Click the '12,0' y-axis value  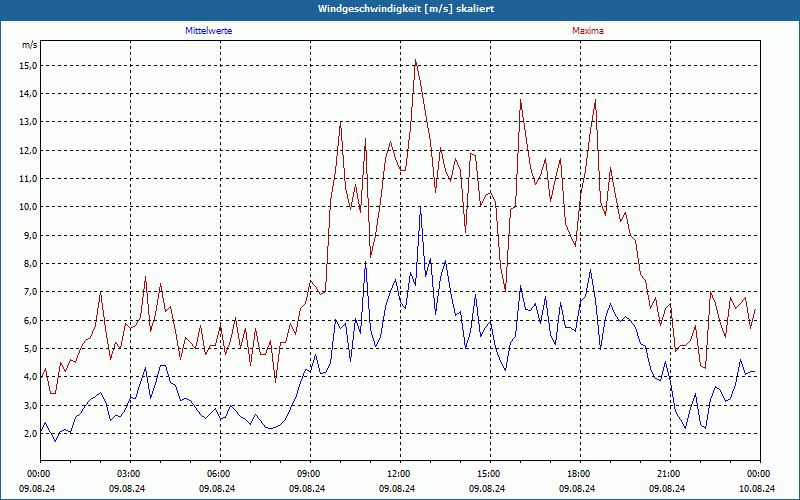click(28, 150)
